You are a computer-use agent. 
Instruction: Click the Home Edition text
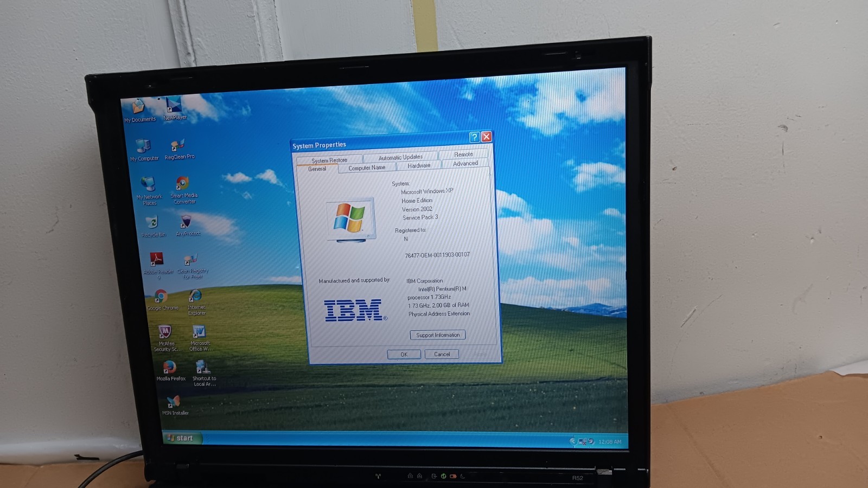(417, 201)
